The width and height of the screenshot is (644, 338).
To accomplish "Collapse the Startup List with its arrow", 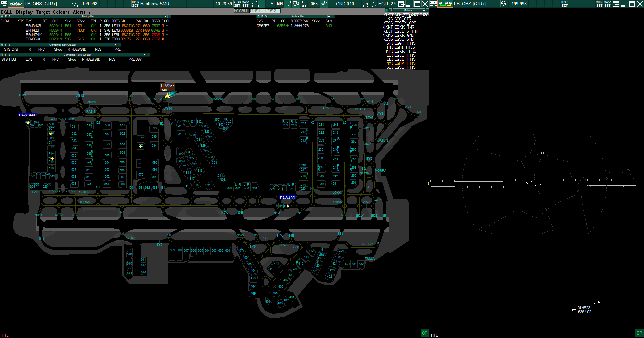I will [165, 16].
